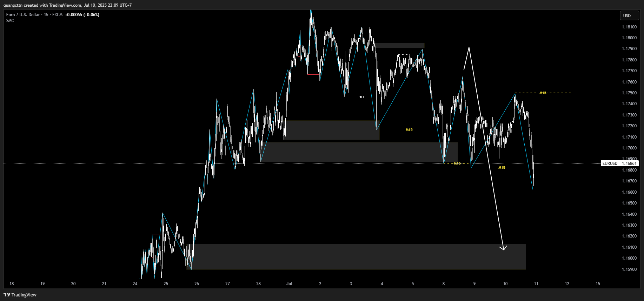644x301 pixels.
Task: Click date 11 on the time axis
Action: pos(536,284)
